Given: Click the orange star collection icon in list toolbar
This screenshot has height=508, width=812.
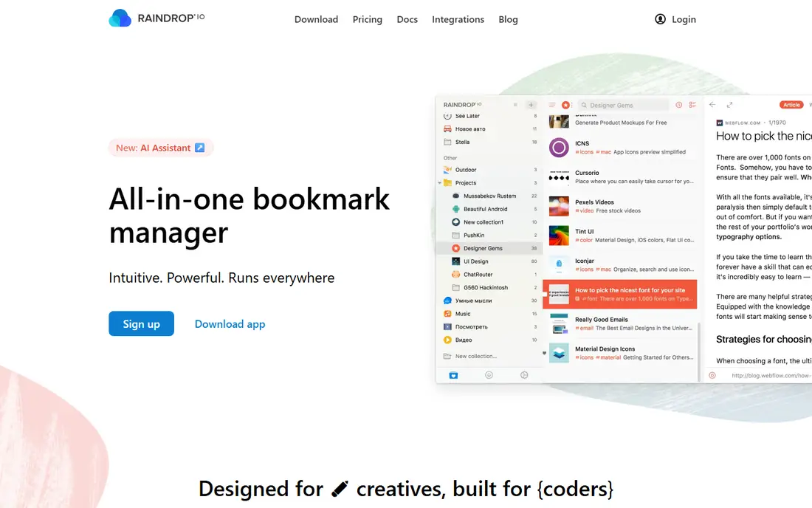Looking at the screenshot, I should [565, 105].
